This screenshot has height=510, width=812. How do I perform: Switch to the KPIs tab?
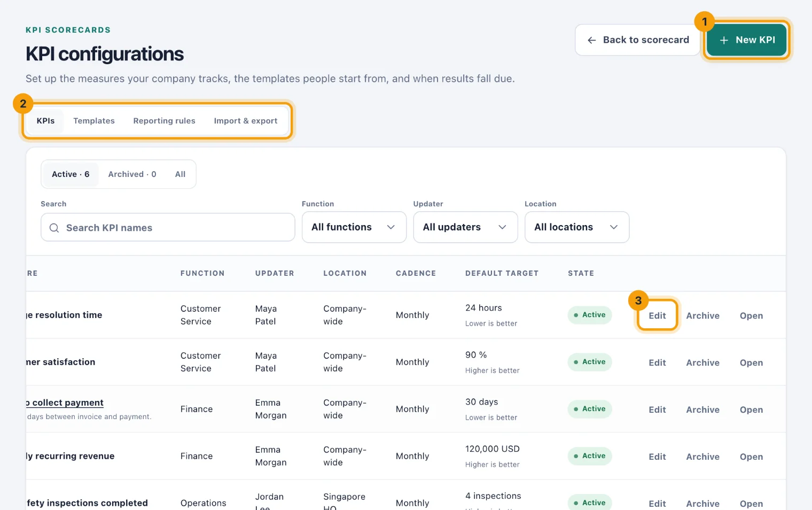coord(45,121)
